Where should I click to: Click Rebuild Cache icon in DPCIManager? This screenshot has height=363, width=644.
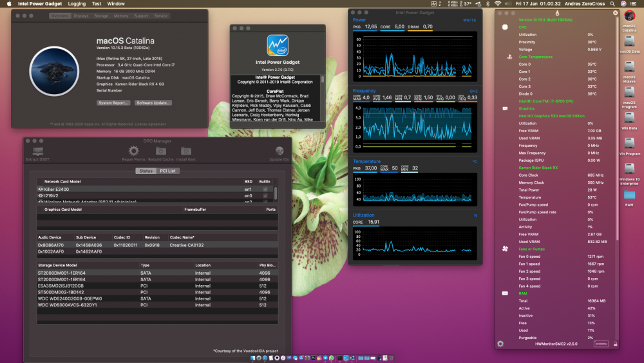click(160, 151)
